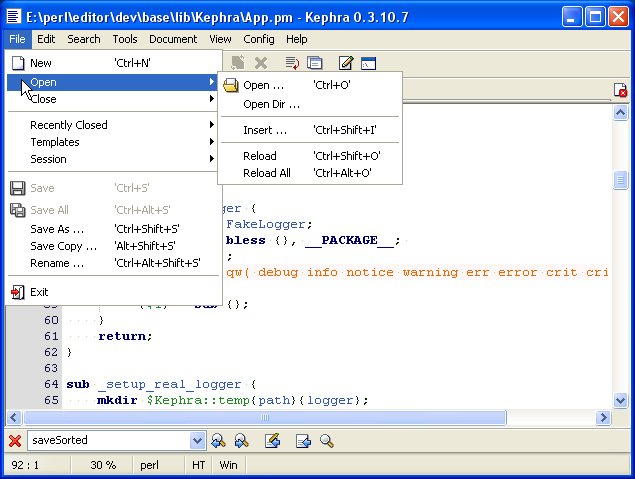The height and width of the screenshot is (479, 635).
Task: Click the horizontal scrollbar right arrow
Action: pyautogui.click(x=603, y=417)
